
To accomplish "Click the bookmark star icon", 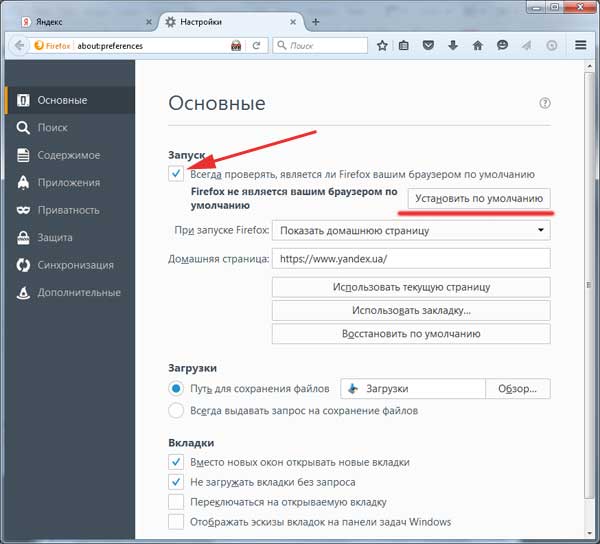I will 382,45.
